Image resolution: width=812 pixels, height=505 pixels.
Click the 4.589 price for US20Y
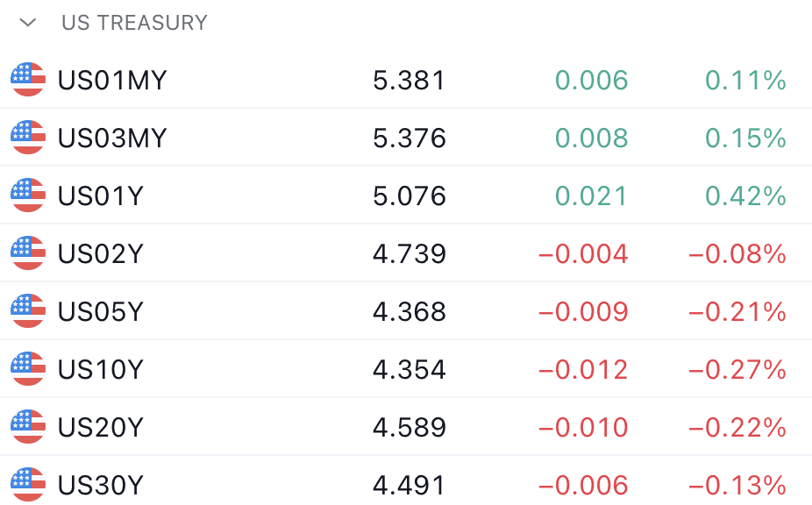point(410,428)
